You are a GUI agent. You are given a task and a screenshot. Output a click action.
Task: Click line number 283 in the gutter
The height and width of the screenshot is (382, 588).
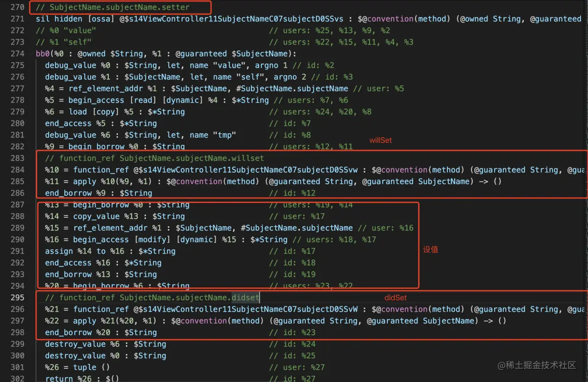[x=17, y=158]
